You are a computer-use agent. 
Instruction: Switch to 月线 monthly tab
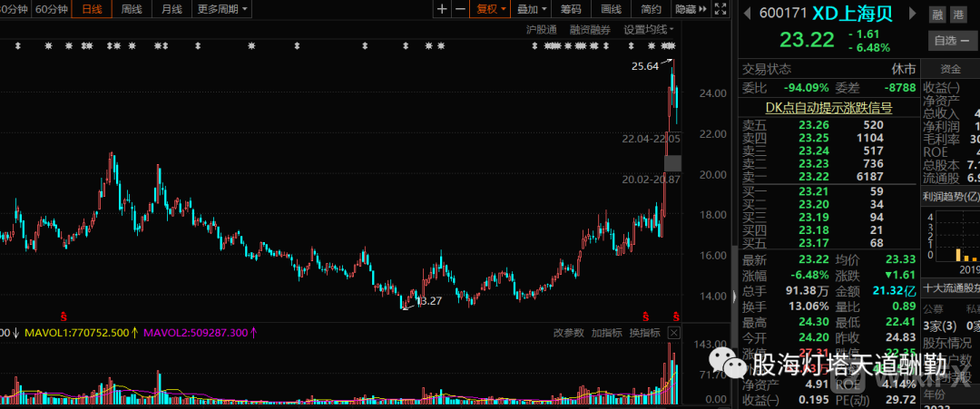click(x=171, y=9)
